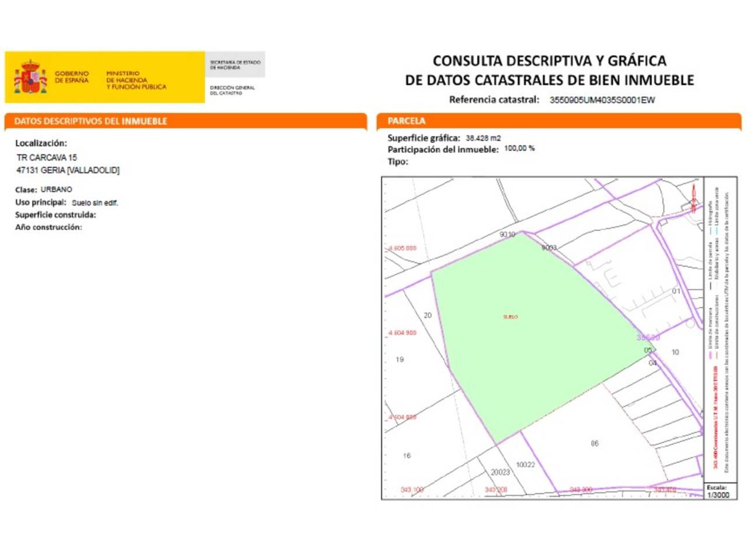Click the 'Uso principal:' label
The image size is (747, 560).
(41, 202)
